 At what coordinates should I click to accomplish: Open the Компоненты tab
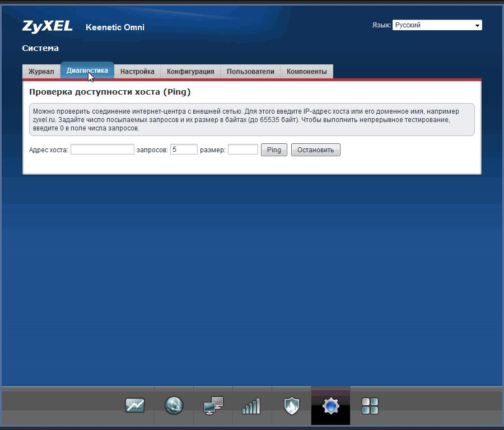click(306, 72)
